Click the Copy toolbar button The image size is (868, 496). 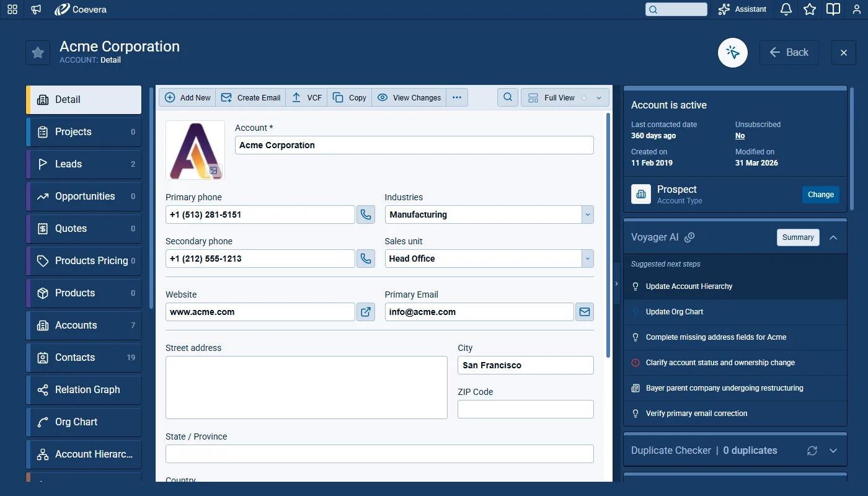click(349, 97)
